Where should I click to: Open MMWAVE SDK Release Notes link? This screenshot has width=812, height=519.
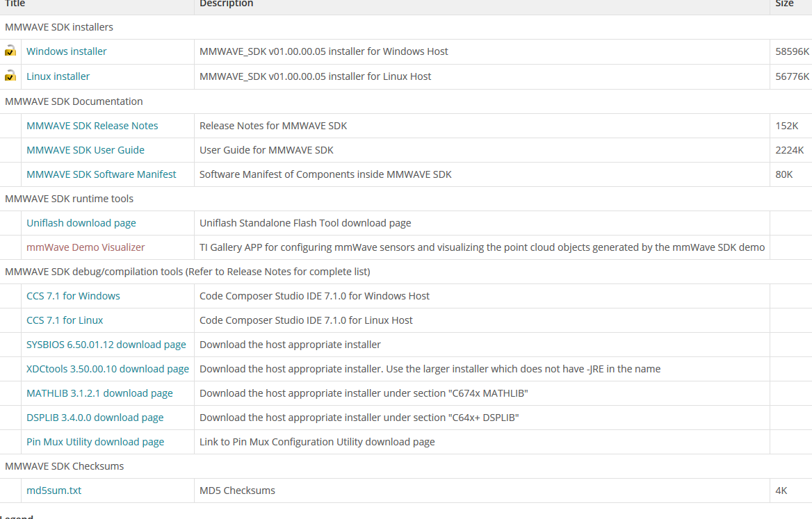(x=92, y=126)
